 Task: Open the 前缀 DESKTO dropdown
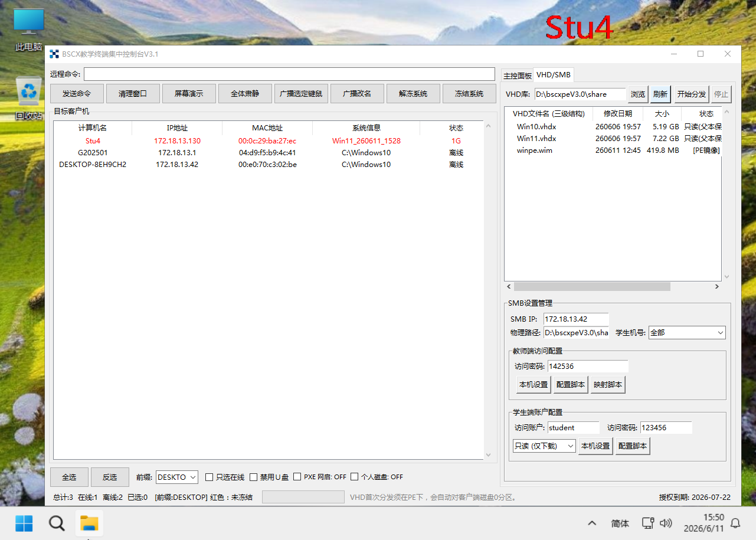coord(177,477)
